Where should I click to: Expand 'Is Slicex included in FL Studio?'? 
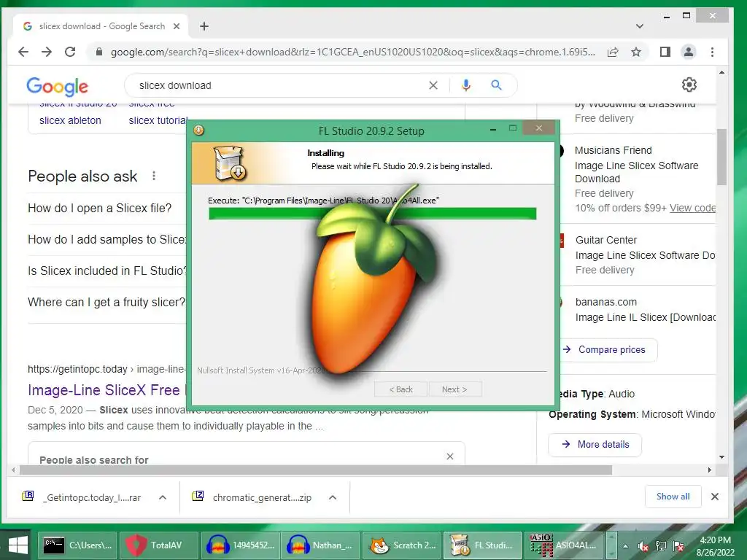107,271
